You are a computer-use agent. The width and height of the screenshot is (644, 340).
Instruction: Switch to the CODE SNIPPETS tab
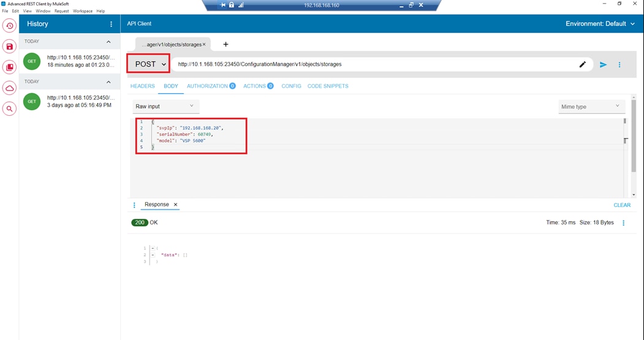pyautogui.click(x=328, y=86)
